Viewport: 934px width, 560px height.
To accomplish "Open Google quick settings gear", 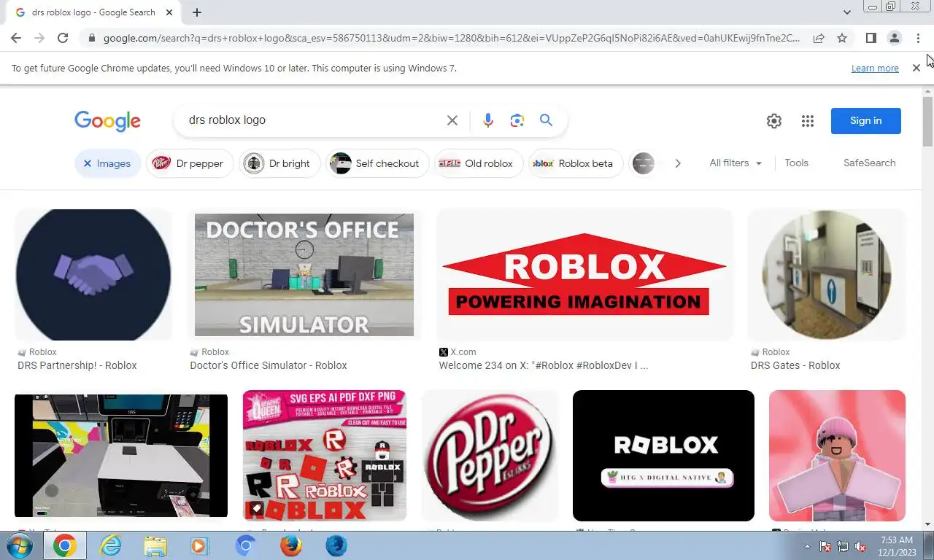I will [774, 121].
